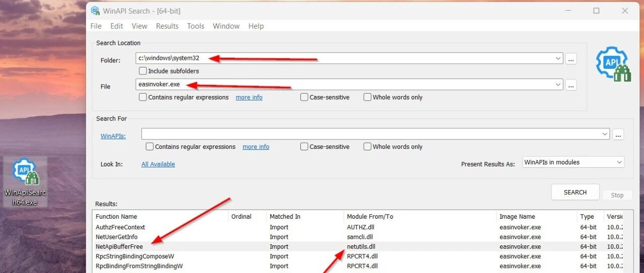644x273 pixels.
Task: Click the netutils.dll module cell
Action: click(x=361, y=246)
